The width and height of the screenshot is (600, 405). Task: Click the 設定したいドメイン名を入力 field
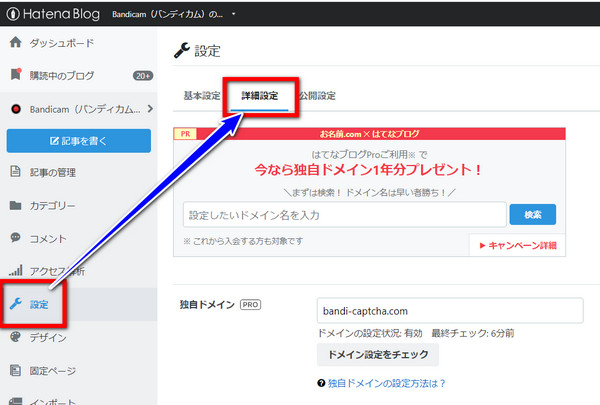tap(345, 214)
